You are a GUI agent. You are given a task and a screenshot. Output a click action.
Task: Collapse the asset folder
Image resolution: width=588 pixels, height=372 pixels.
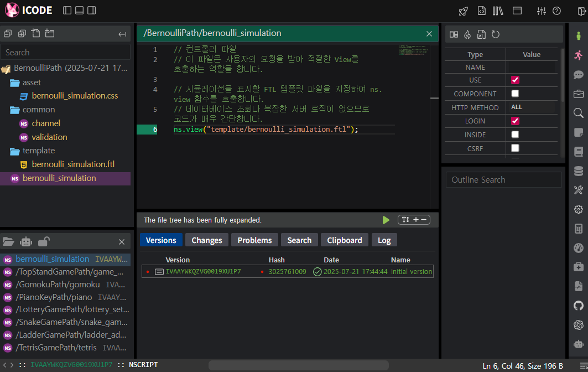[14, 82]
